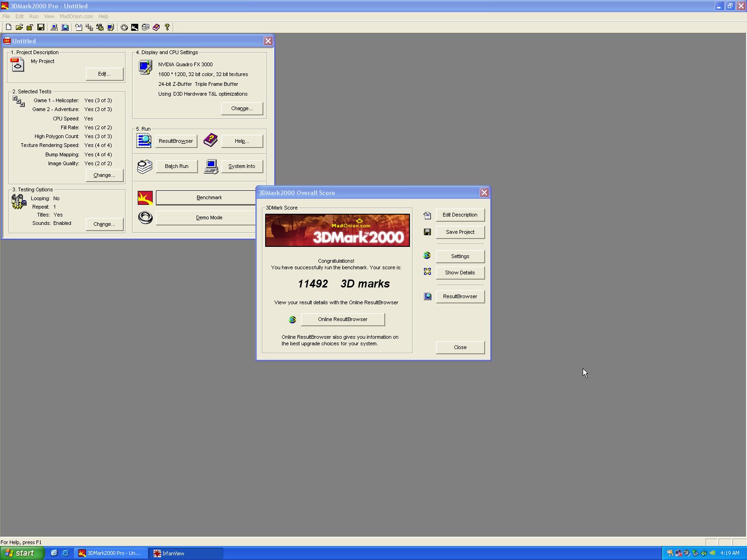The image size is (747, 560).
Task: Click the Display settings monitor toolbar icon
Action: pos(111,28)
